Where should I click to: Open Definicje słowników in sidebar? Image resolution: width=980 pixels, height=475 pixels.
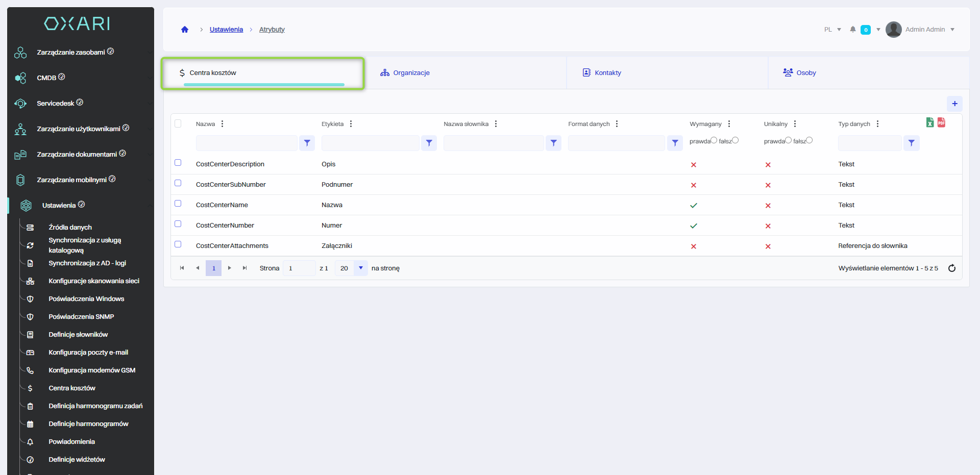point(78,335)
